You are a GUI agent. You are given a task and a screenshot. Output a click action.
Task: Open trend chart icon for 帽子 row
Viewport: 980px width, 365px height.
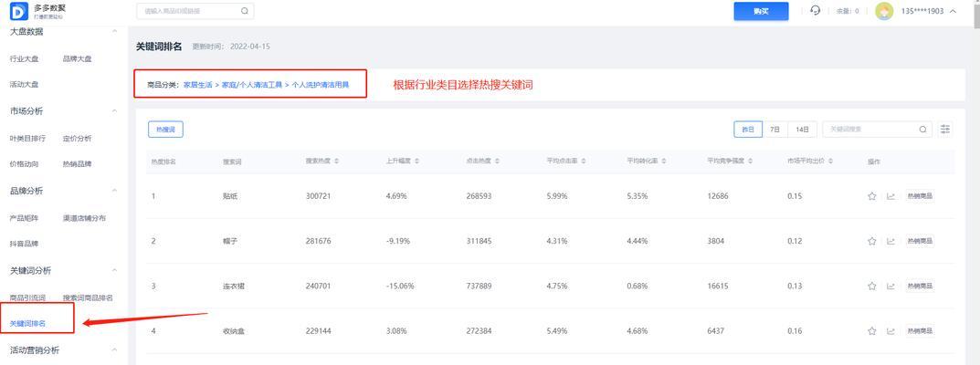[x=890, y=241]
